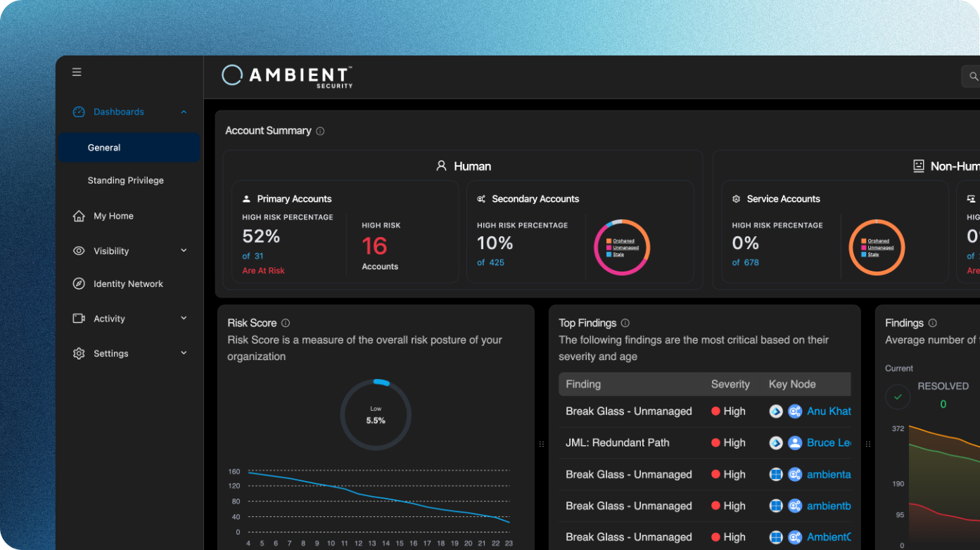This screenshot has width=980, height=550.
Task: Sort by the Key Node column header
Action: [x=792, y=385]
